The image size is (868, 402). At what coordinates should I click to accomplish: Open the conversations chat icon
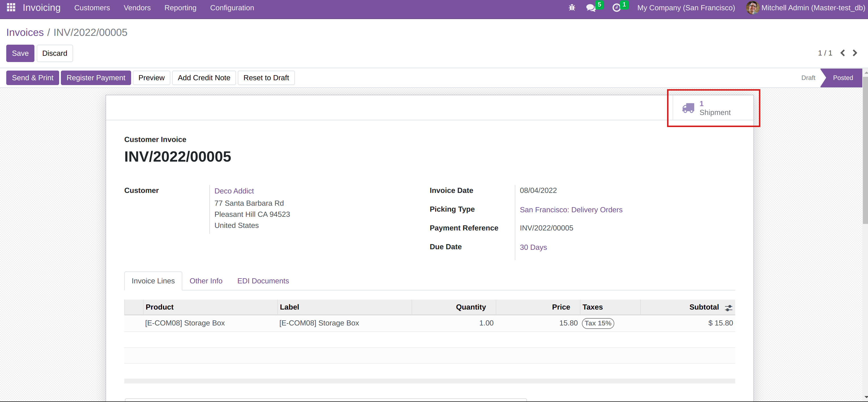[x=590, y=8]
